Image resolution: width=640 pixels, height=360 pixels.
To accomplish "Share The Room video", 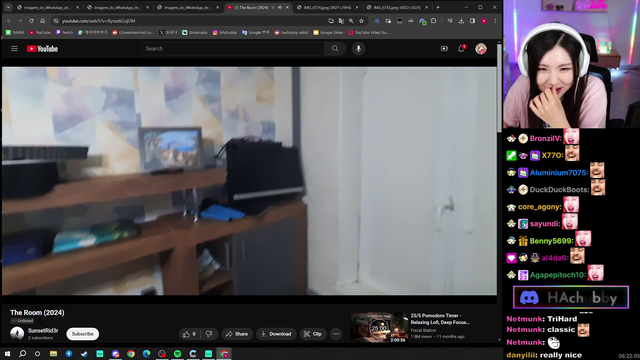I will [237, 334].
